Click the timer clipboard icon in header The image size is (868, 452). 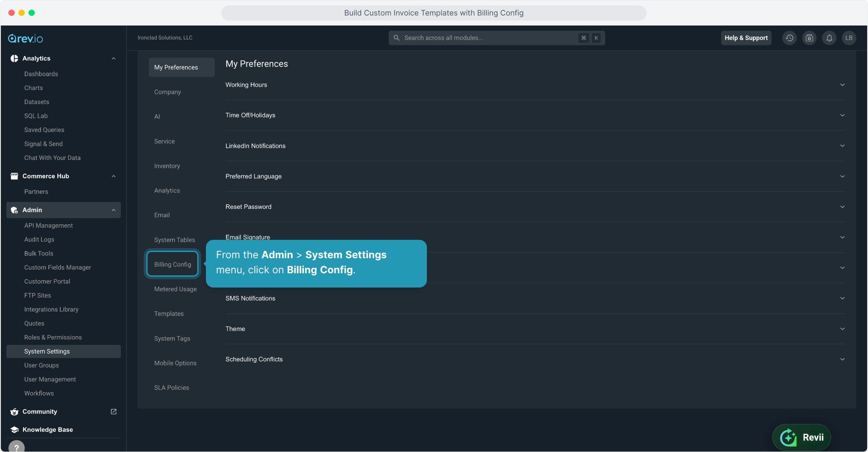click(x=809, y=38)
